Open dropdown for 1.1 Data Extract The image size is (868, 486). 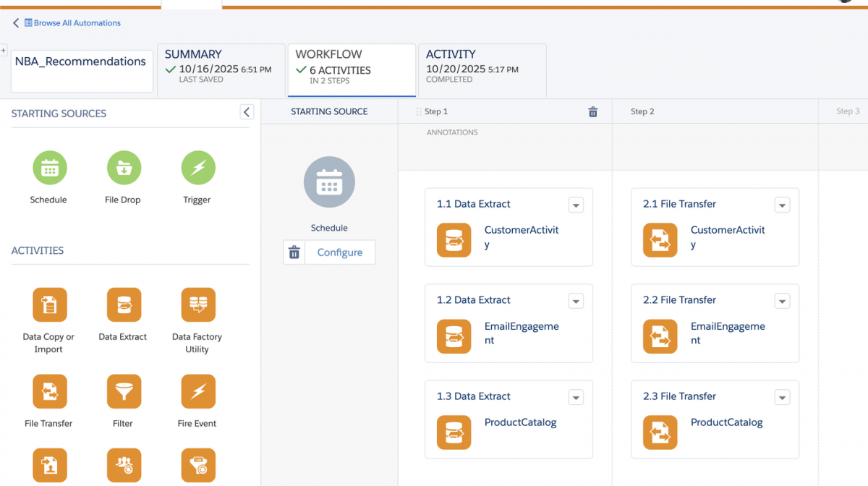[576, 205]
